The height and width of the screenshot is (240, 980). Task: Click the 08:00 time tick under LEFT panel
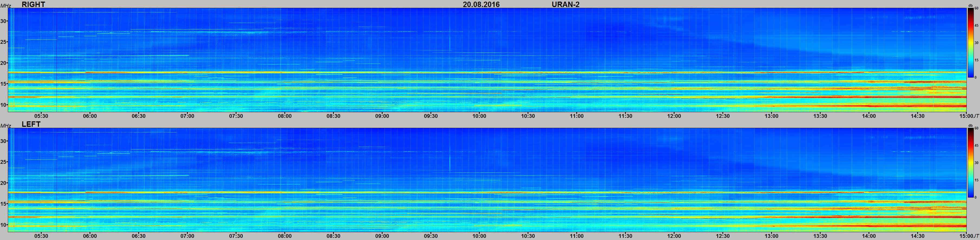[x=285, y=236]
